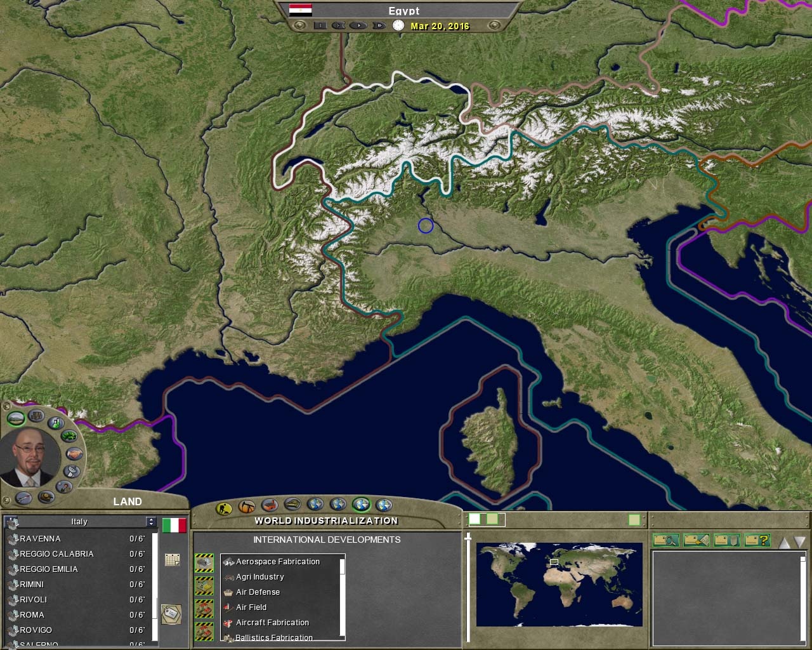Open the Italy region dropdown
This screenshot has width=812, height=650.
[x=150, y=521]
